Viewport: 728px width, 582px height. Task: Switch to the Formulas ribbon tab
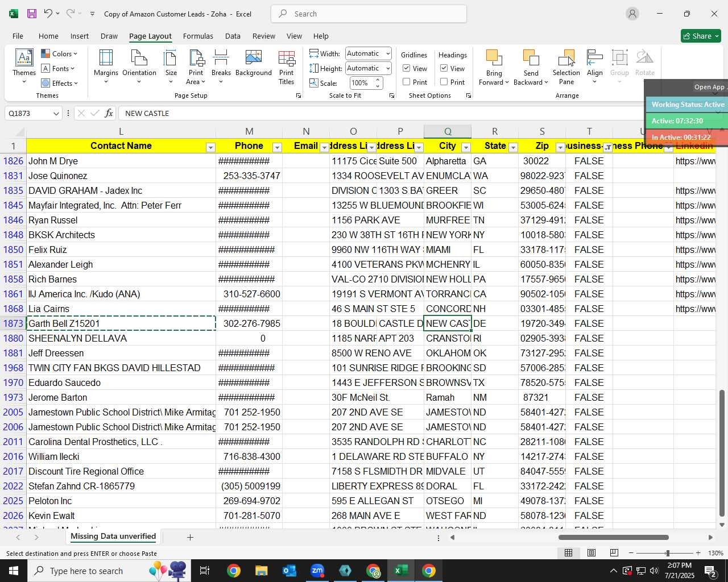198,36
